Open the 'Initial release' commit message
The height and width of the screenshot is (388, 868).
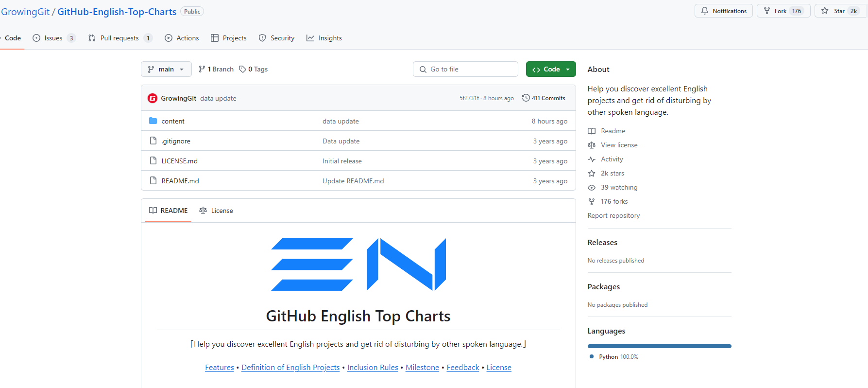pyautogui.click(x=342, y=161)
